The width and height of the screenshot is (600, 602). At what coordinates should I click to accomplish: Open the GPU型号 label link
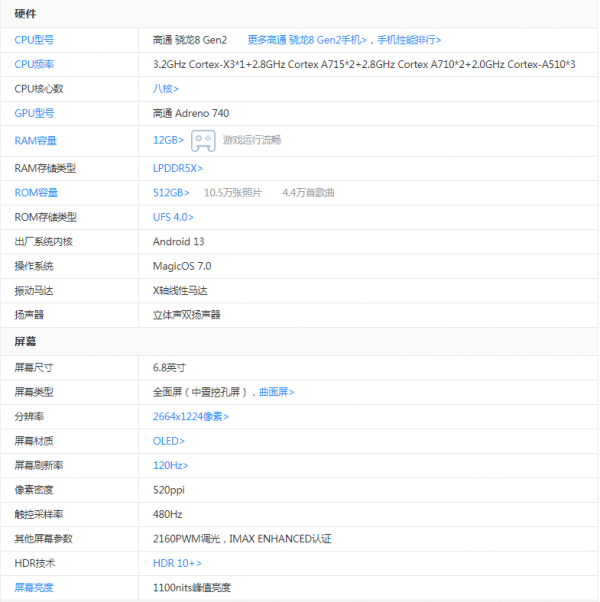34,113
